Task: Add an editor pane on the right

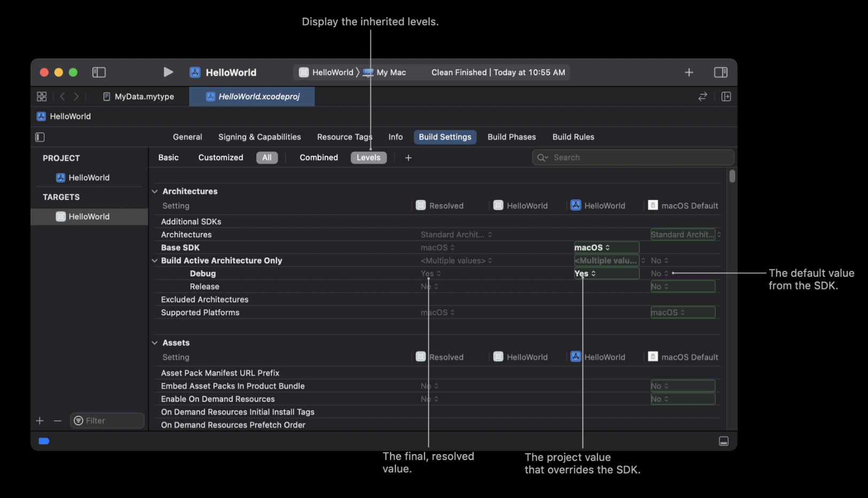Action: pos(726,96)
